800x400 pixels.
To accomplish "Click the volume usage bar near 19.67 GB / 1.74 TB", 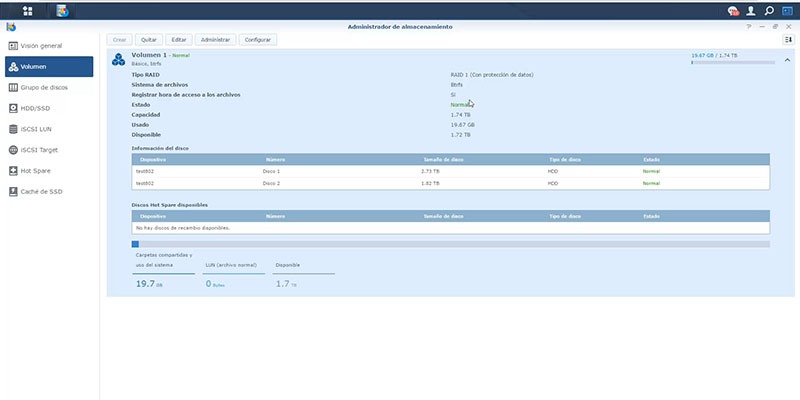I will click(733, 62).
